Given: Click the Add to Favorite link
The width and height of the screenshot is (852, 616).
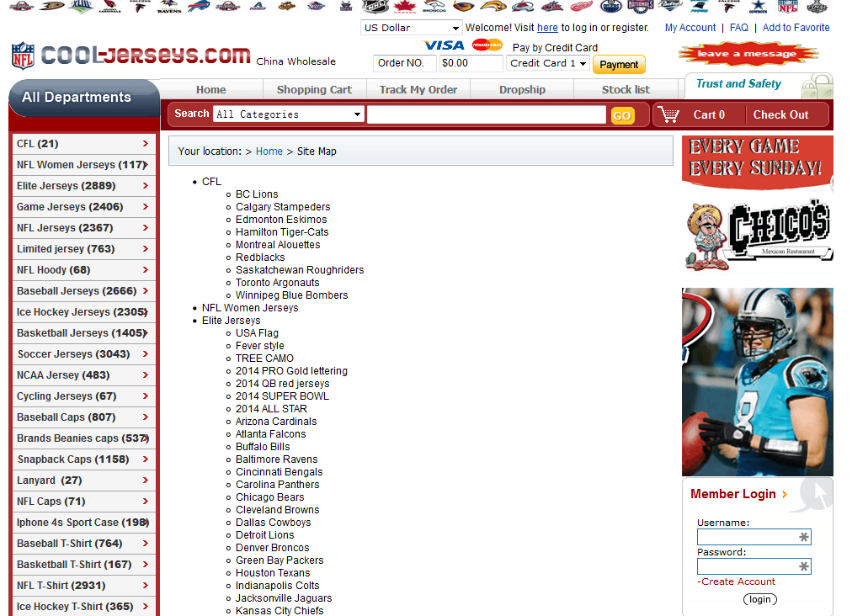Looking at the screenshot, I should (796, 28).
